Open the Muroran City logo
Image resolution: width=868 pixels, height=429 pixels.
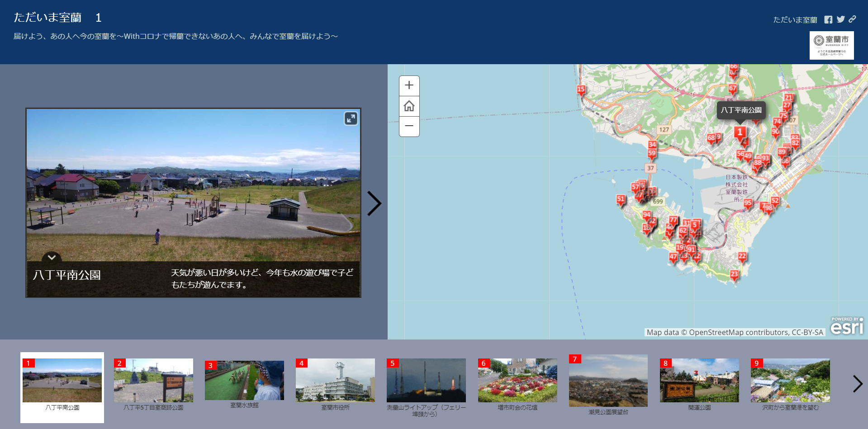point(831,45)
